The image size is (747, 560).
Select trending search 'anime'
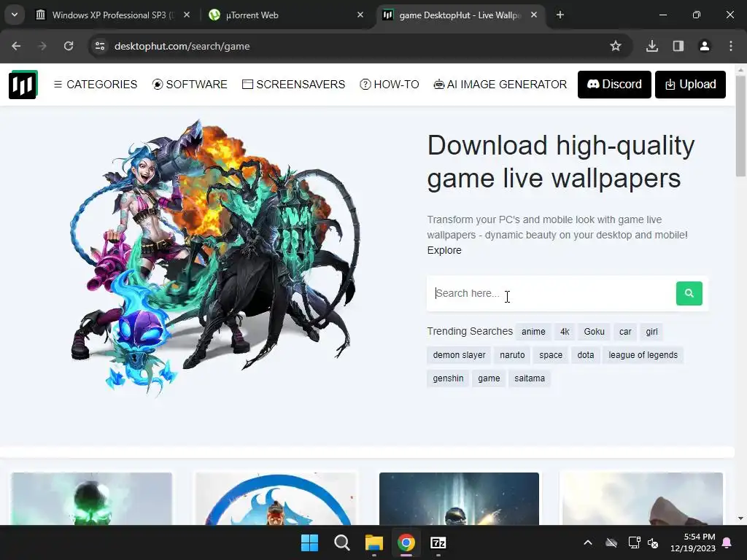533,332
